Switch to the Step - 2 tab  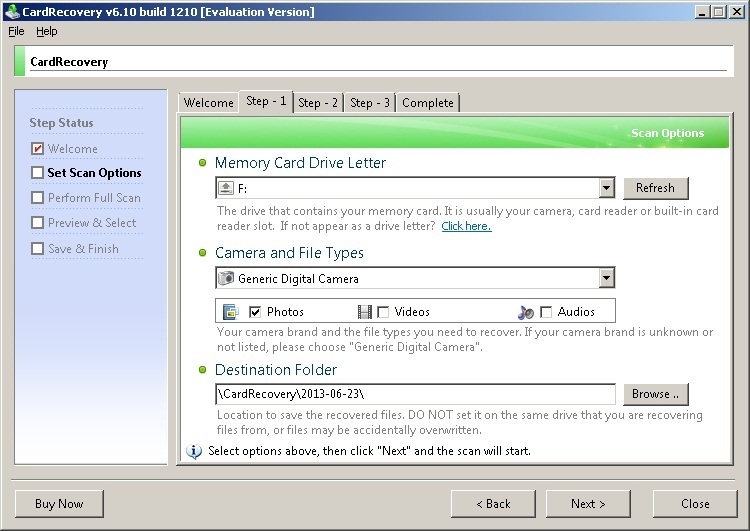[318, 103]
